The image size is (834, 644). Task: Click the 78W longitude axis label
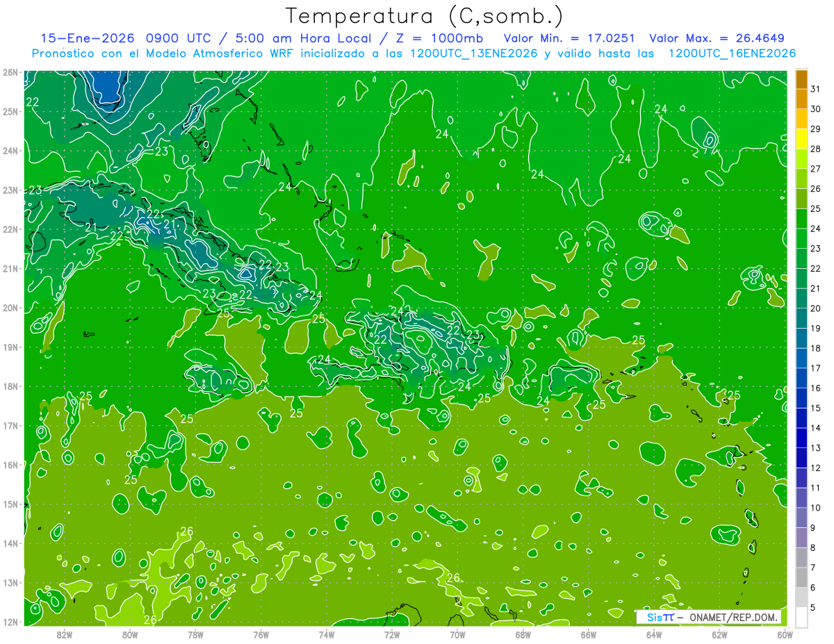pyautogui.click(x=195, y=634)
